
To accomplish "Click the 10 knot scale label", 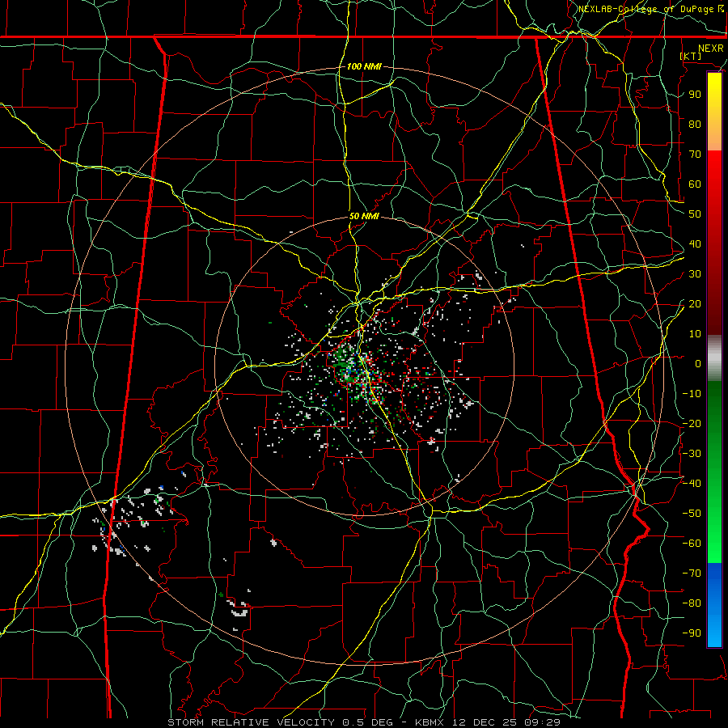I will pos(695,334).
